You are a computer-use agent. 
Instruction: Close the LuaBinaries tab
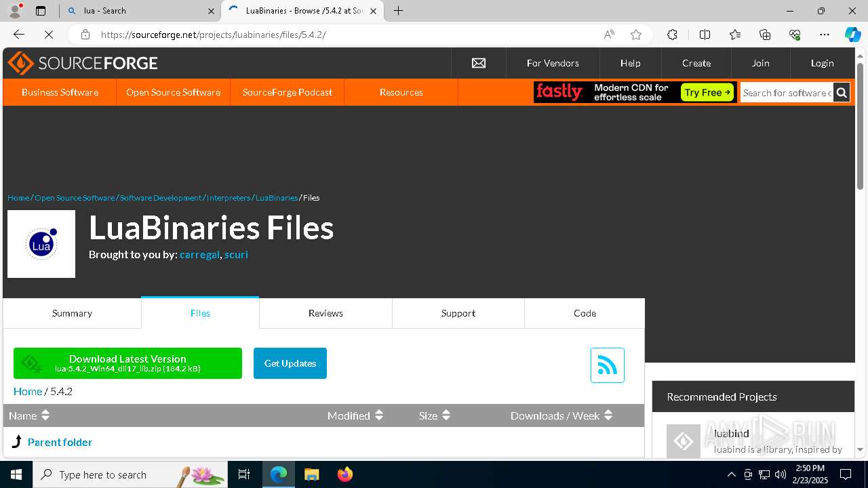point(373,11)
